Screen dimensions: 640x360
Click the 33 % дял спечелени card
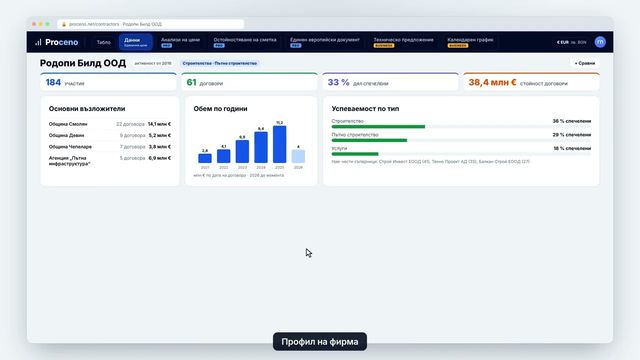tap(391, 82)
